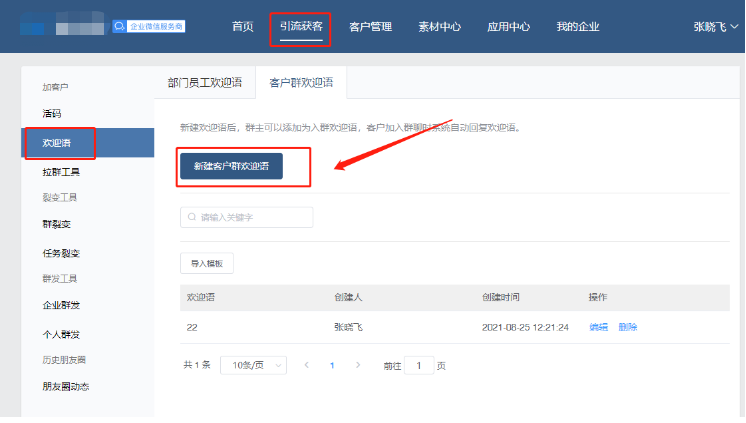Click the 新建客户群欢迎语 button
The width and height of the screenshot is (746, 423).
[231, 165]
